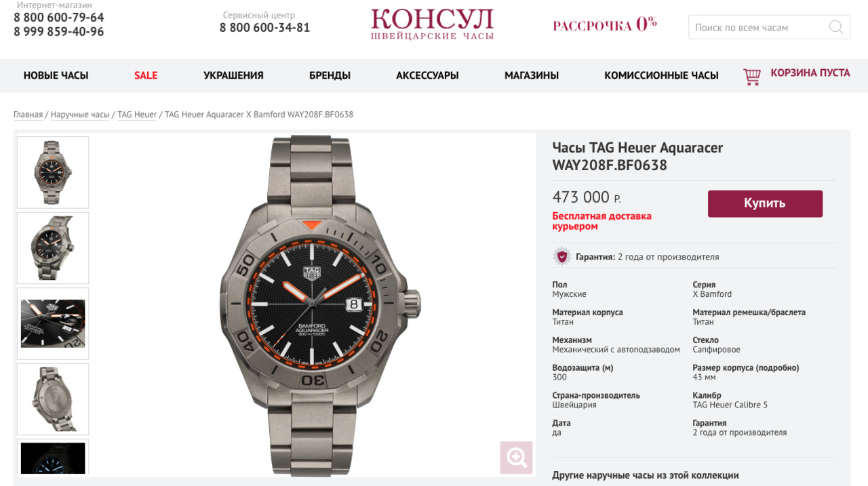
Task: Zoom watch image with magnifier icon
Action: click(x=516, y=458)
